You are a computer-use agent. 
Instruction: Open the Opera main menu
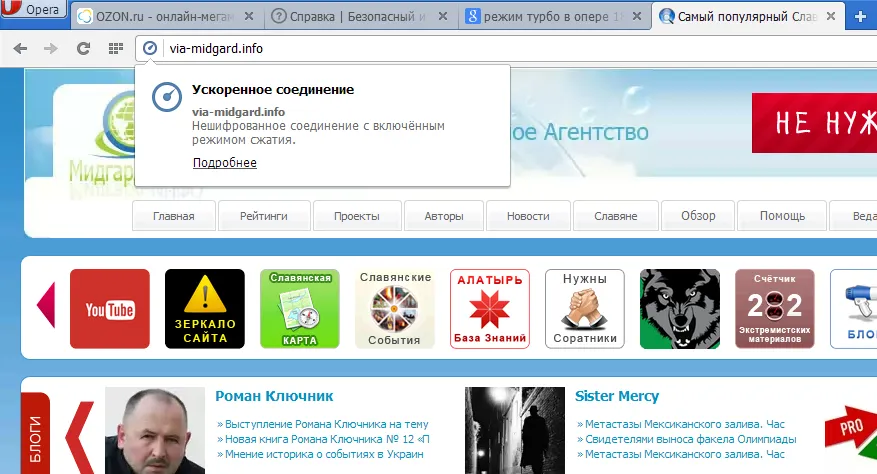pos(34,10)
